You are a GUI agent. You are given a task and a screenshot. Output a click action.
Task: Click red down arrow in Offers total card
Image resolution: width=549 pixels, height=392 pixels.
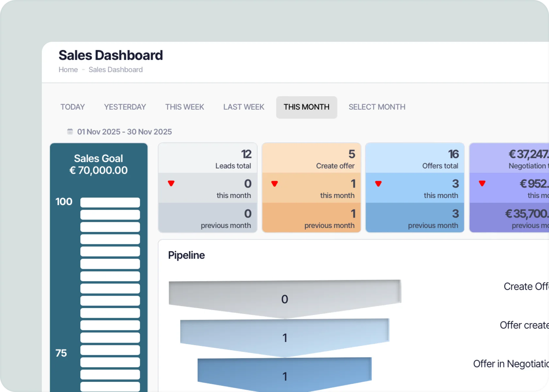[378, 184]
